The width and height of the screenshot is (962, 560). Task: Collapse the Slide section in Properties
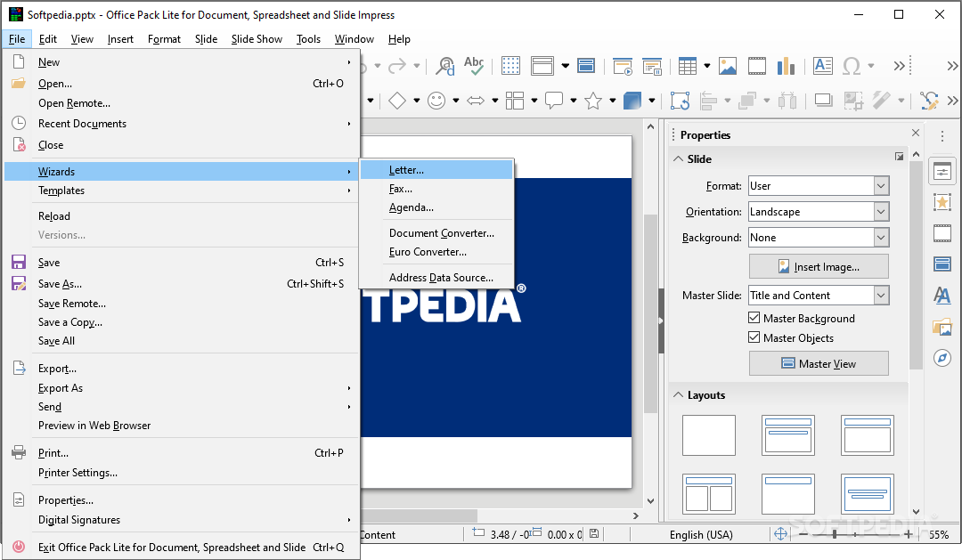(x=678, y=158)
